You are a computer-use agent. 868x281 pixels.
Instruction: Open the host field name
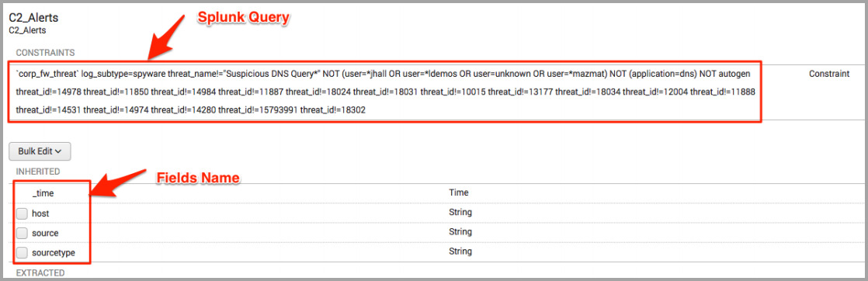pos(41,213)
